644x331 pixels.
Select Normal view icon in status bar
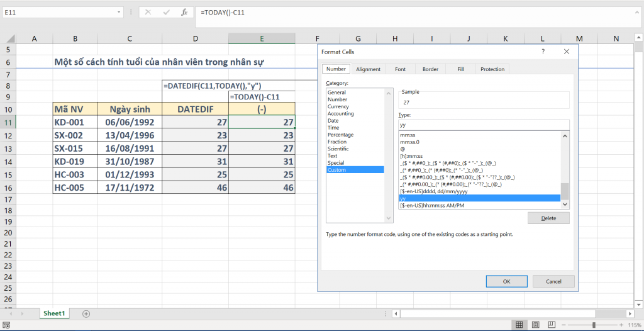(519, 325)
